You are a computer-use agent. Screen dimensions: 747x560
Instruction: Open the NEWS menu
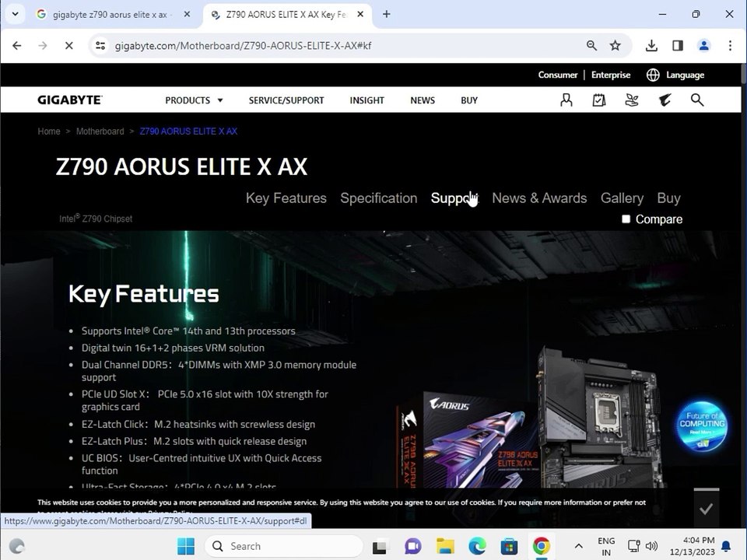(x=423, y=100)
